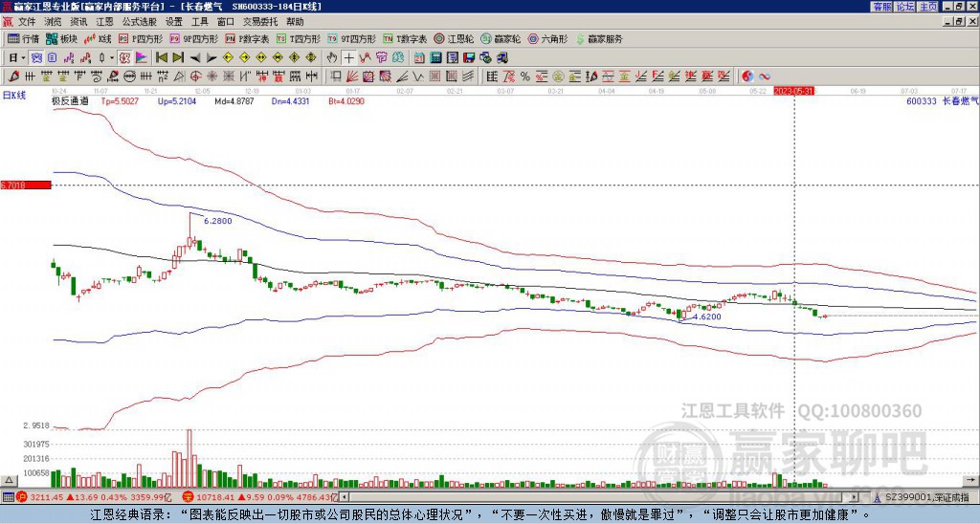Select the fan lines drawing tool
This screenshot has width=980, height=524.
coord(351,76)
